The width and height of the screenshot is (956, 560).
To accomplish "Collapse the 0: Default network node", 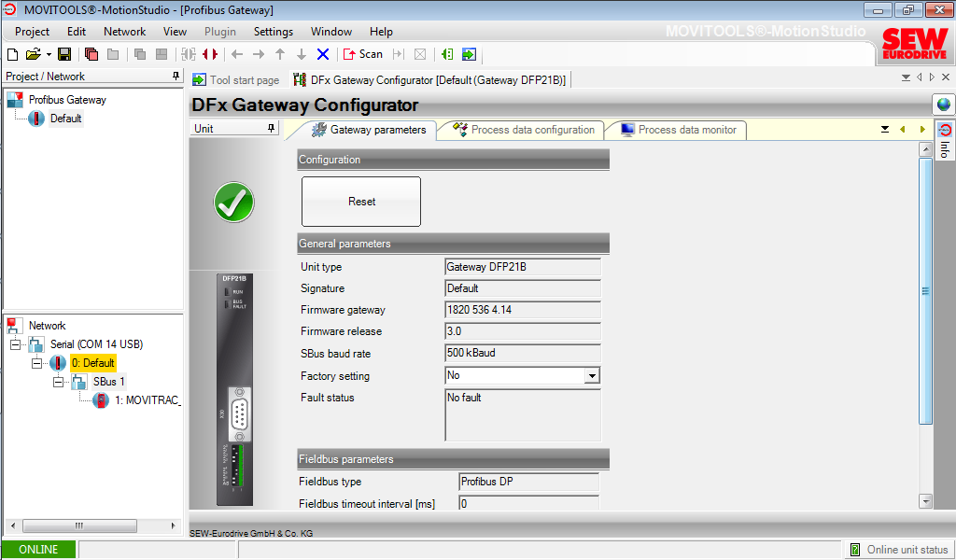I will tap(36, 363).
